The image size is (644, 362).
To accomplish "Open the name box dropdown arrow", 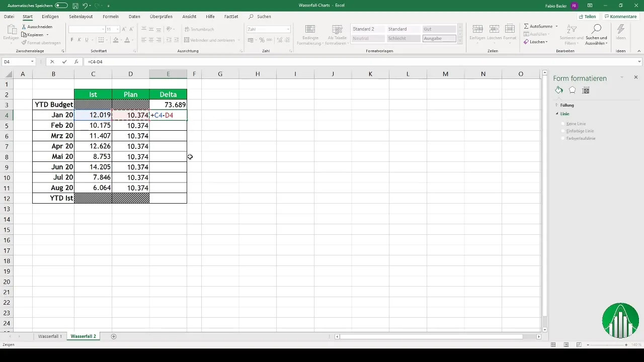I will click(x=32, y=61).
